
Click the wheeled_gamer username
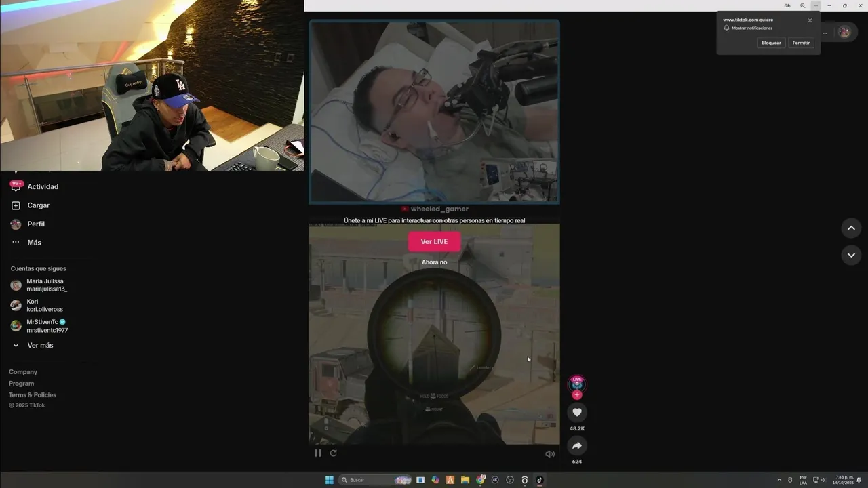(439, 209)
